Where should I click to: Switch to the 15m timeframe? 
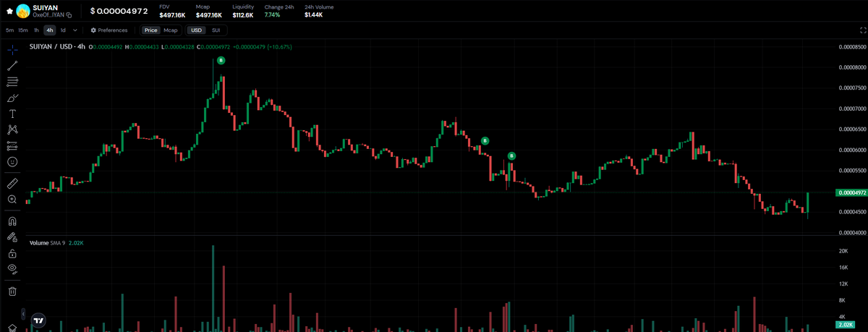[x=23, y=30]
